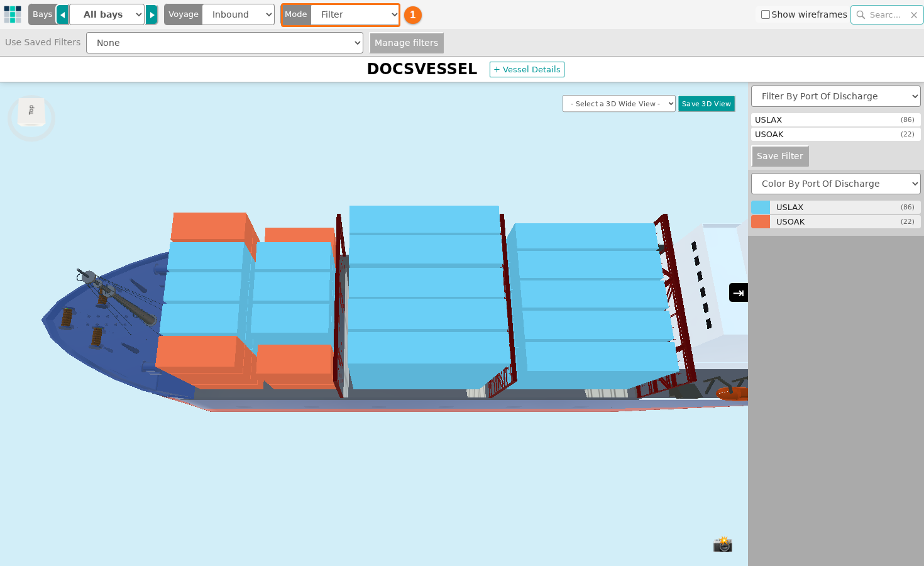
Task: Click the blue USLAX color swatch
Action: tap(761, 207)
